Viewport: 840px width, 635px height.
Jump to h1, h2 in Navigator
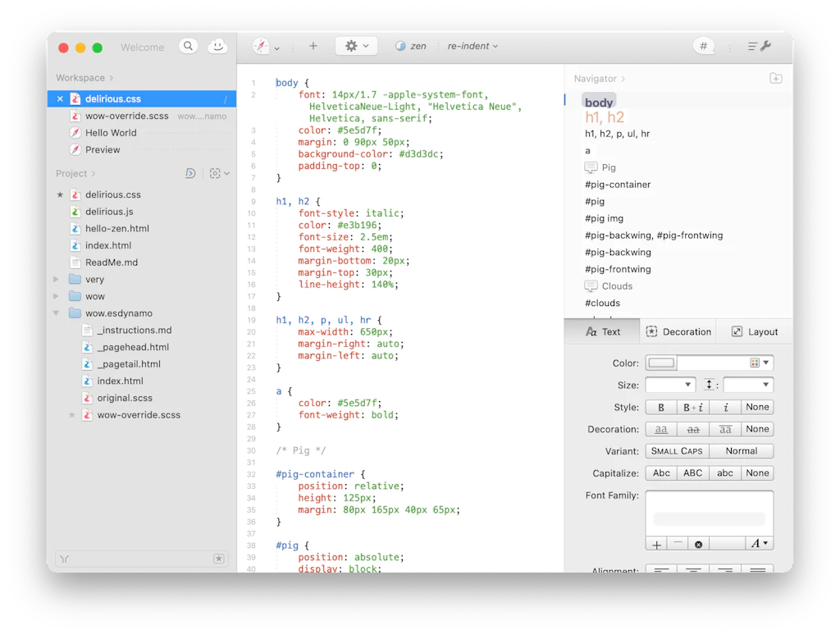[605, 117]
